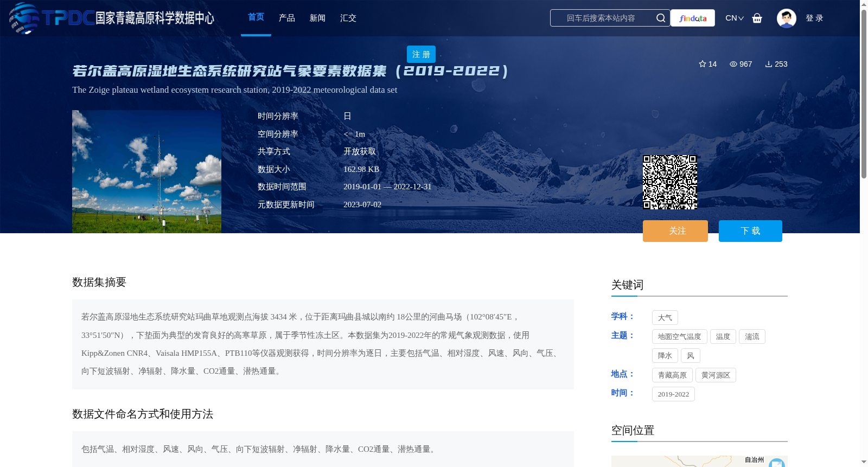Image resolution: width=868 pixels, height=467 pixels.
Task: Click the 温度 keyword tag
Action: (x=723, y=337)
